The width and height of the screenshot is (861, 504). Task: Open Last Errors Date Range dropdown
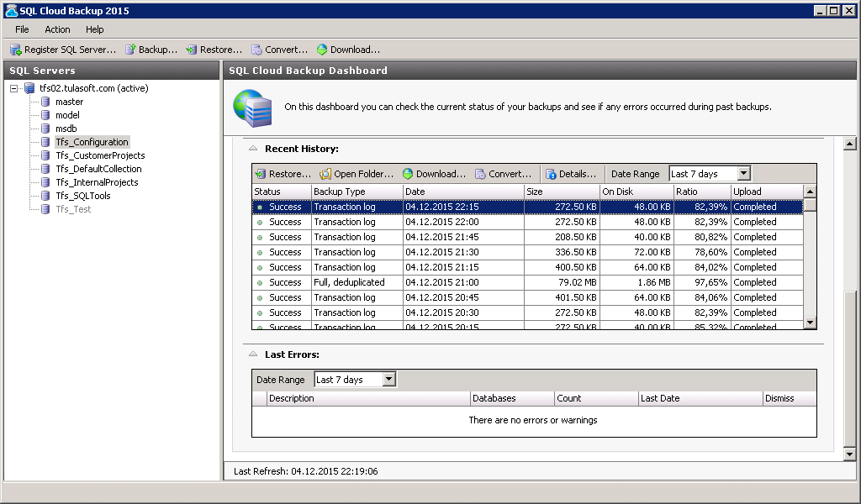(388, 380)
